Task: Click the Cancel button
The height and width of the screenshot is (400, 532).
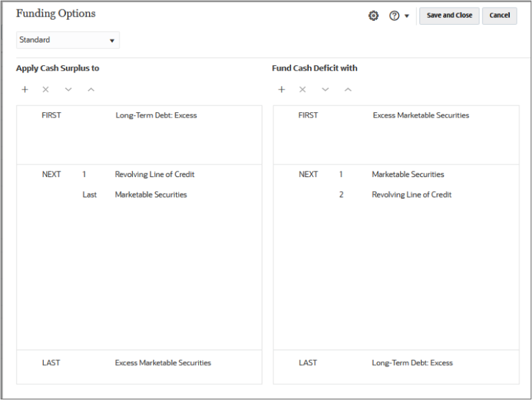Action: [500, 15]
